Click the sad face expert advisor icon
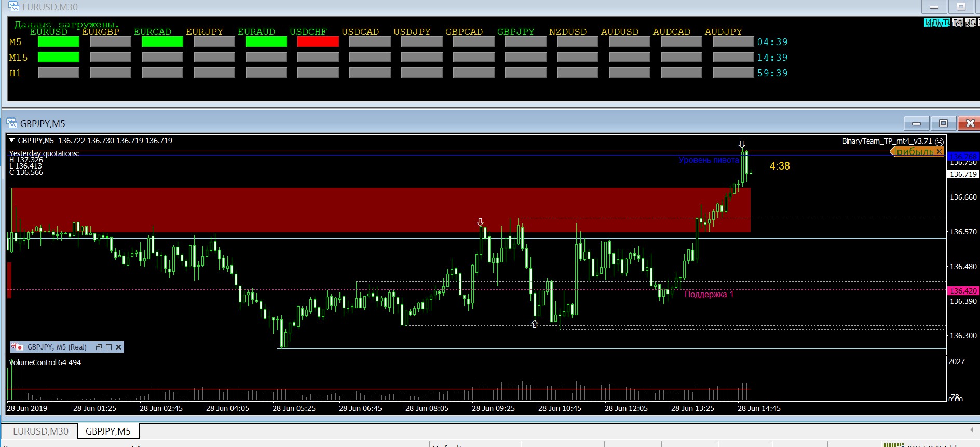The image size is (980, 447). [x=939, y=142]
